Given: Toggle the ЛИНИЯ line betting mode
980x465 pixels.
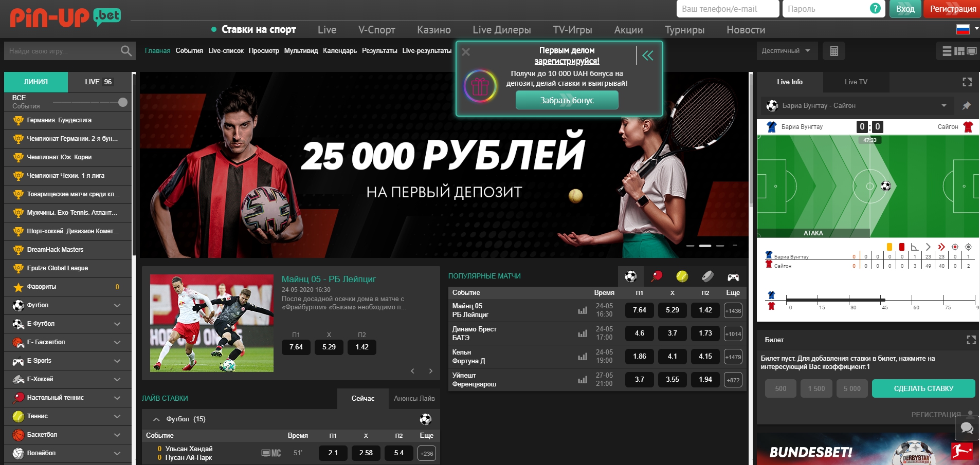Looking at the screenshot, I should coord(36,82).
